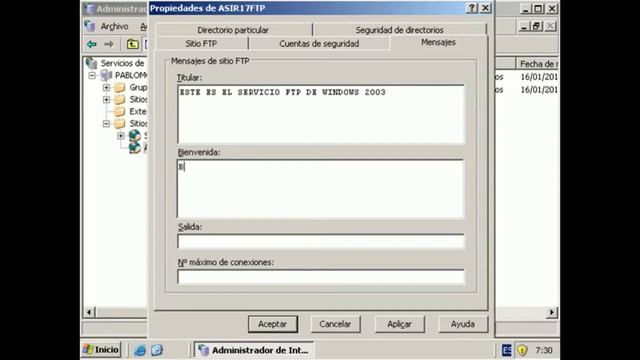640x360 pixels.
Task: Open the Archivo menu in IIS manager
Action: click(114, 27)
